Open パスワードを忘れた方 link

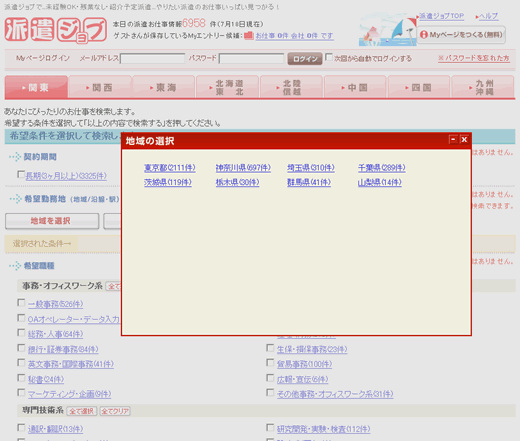pos(474,58)
